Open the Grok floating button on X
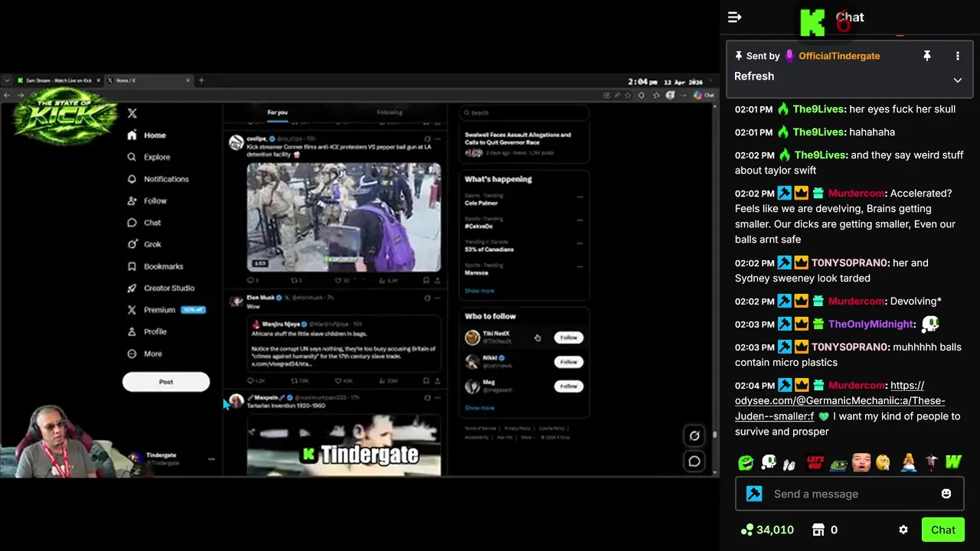980x551 pixels. (x=694, y=435)
